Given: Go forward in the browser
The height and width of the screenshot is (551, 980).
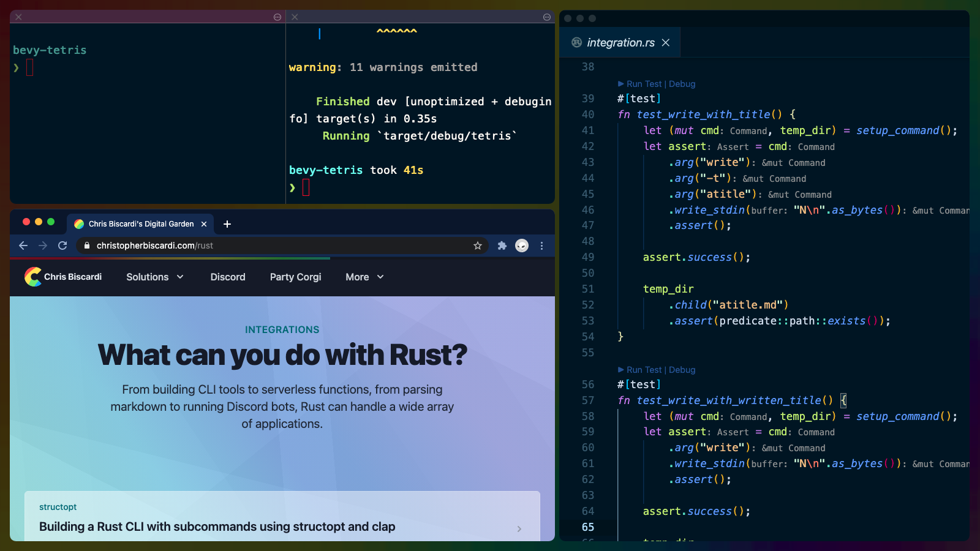Looking at the screenshot, I should click(x=43, y=246).
